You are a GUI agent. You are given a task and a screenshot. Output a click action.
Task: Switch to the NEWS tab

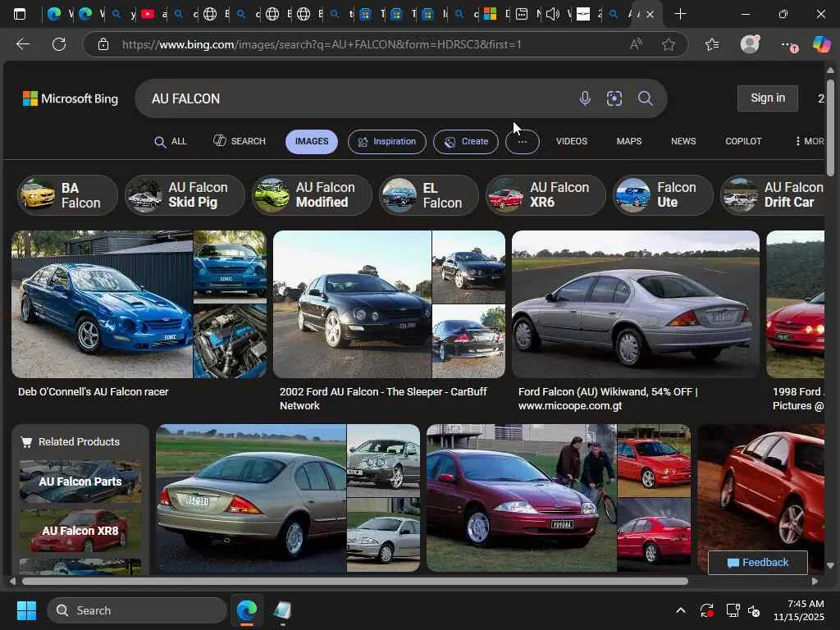click(x=683, y=141)
